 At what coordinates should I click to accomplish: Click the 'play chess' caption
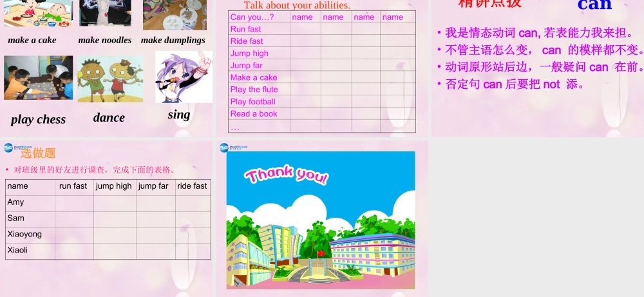pos(38,120)
